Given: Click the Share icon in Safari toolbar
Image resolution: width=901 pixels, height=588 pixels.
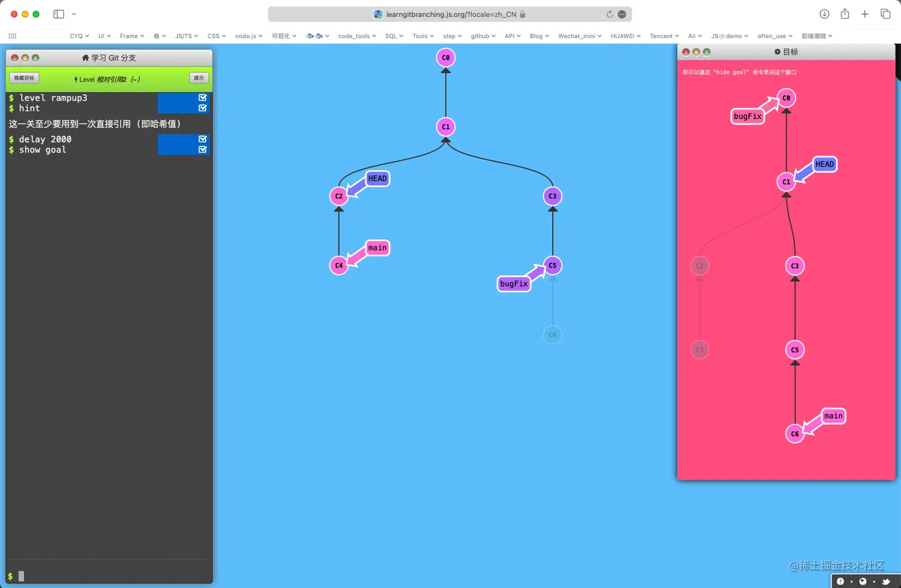Looking at the screenshot, I should [x=844, y=14].
